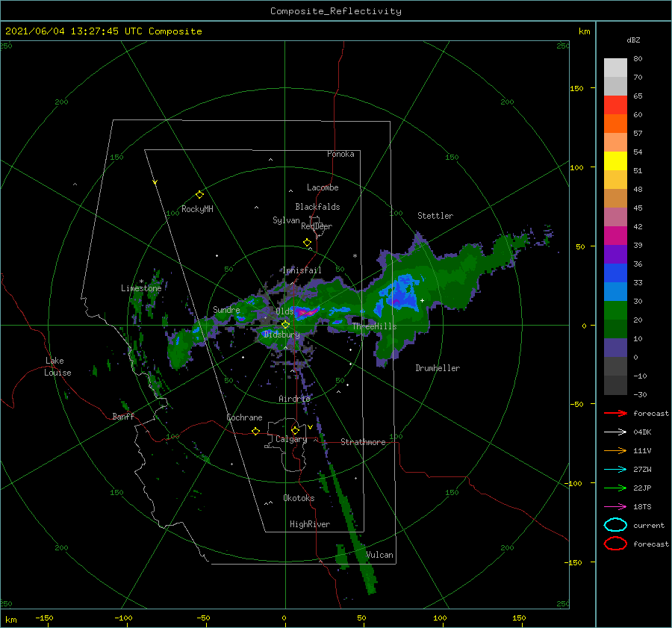Viewport: 672px width, 628px height.
Task: Select the magenta 39-42 dBZ swatch
Action: 615,235
